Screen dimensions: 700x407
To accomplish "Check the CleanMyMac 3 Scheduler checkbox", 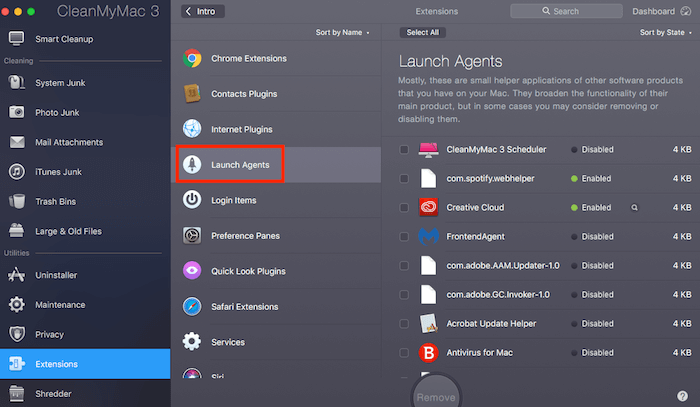I will pos(404,150).
